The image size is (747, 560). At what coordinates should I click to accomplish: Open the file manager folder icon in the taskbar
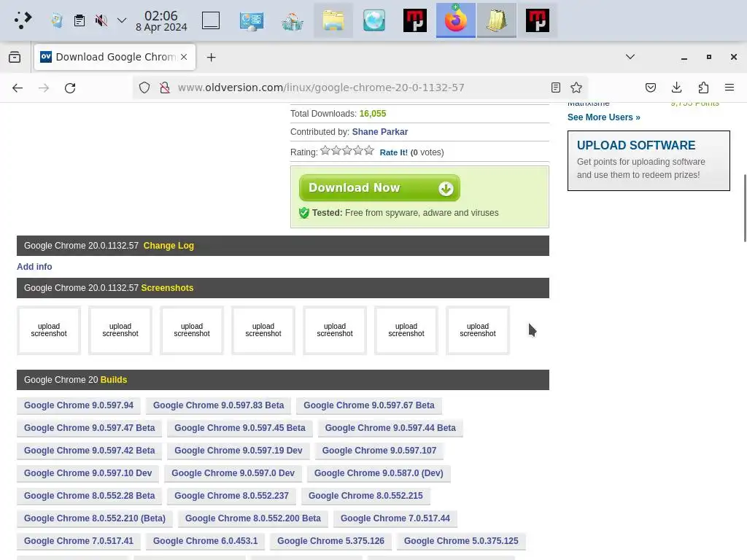coord(333,20)
